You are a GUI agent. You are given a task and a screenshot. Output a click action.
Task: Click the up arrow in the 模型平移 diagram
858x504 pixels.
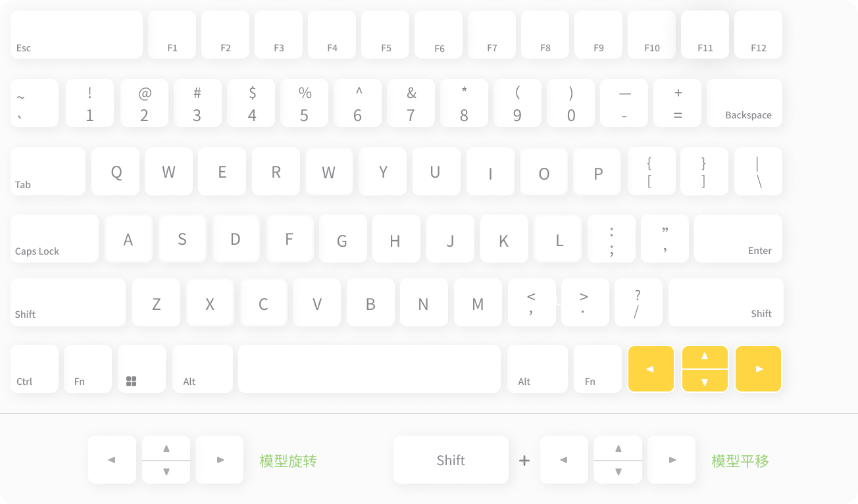point(618,449)
